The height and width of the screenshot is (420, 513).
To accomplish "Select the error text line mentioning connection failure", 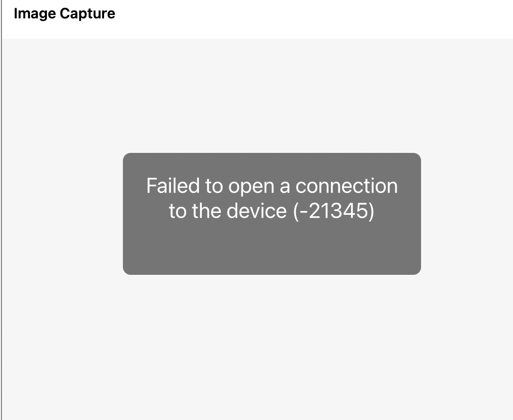I will pyautogui.click(x=272, y=185).
